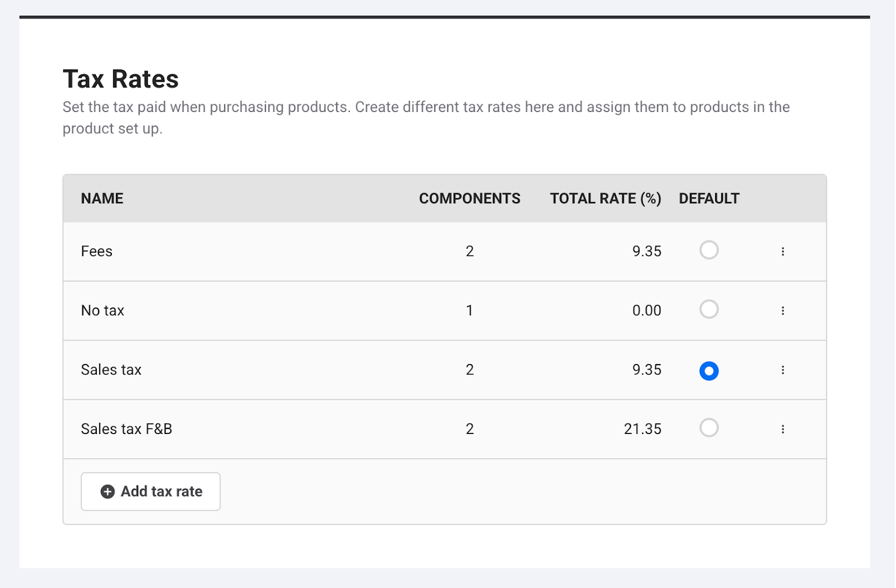Click the 0.00 total rate value

646,311
